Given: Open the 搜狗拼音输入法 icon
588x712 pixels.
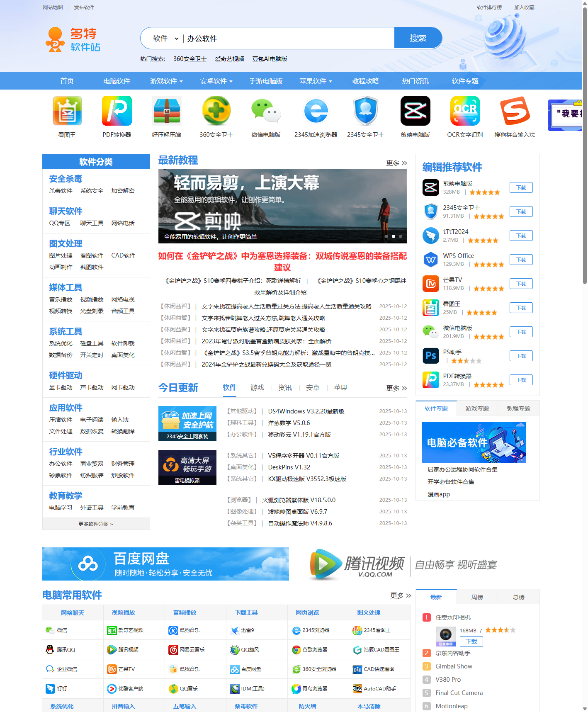Looking at the screenshot, I should [515, 111].
